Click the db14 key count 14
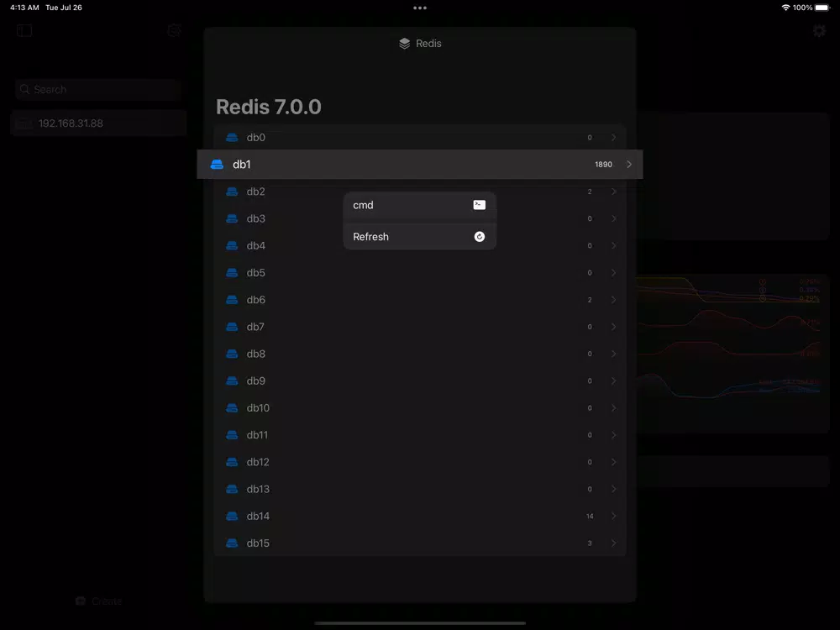Screen dimensions: 840x630 590,517
